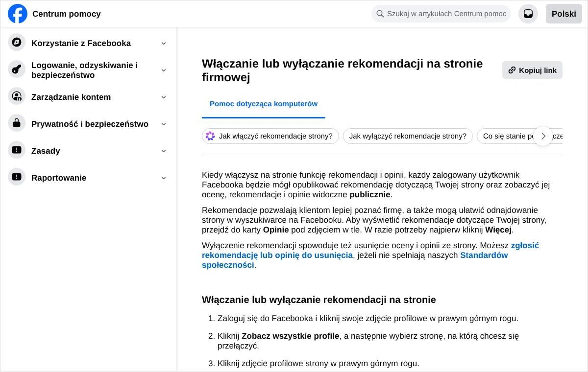The image size is (588, 372).
Task: Open the support inbox icon in header
Action: click(528, 14)
